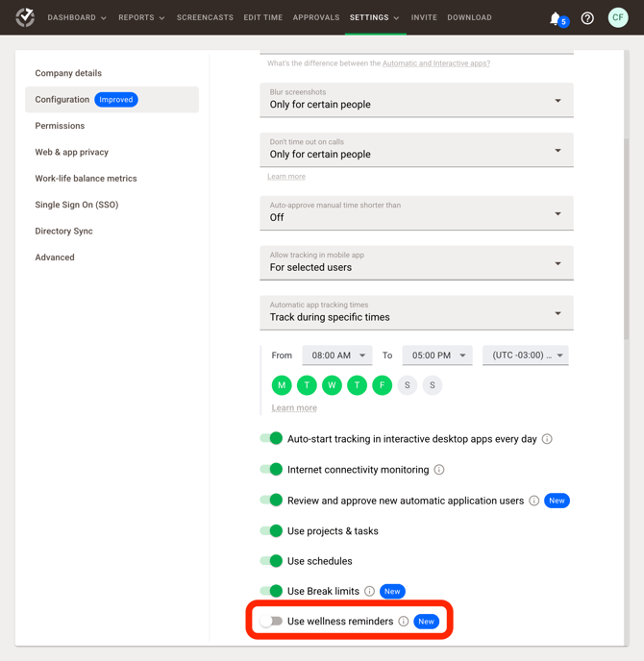
Task: Enable the Use wellness reminders toggle
Action: pyautogui.click(x=271, y=622)
